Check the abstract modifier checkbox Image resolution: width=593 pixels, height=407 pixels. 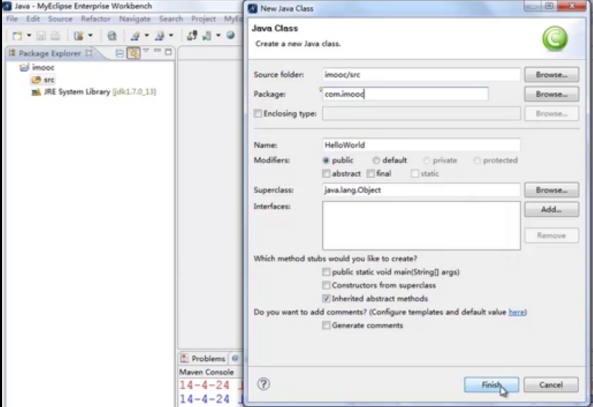[326, 174]
